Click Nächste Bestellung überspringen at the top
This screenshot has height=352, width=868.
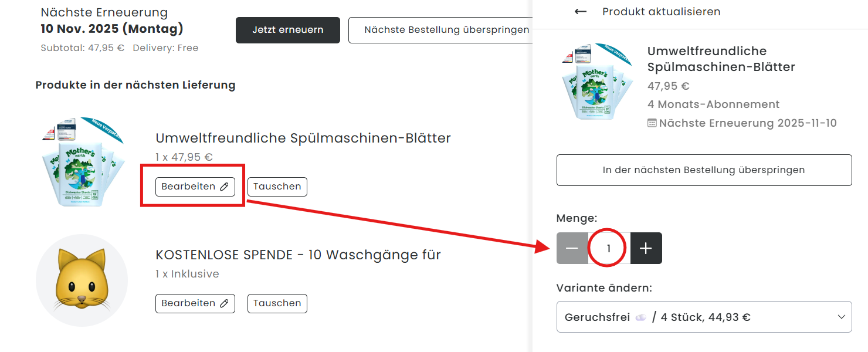(x=440, y=30)
